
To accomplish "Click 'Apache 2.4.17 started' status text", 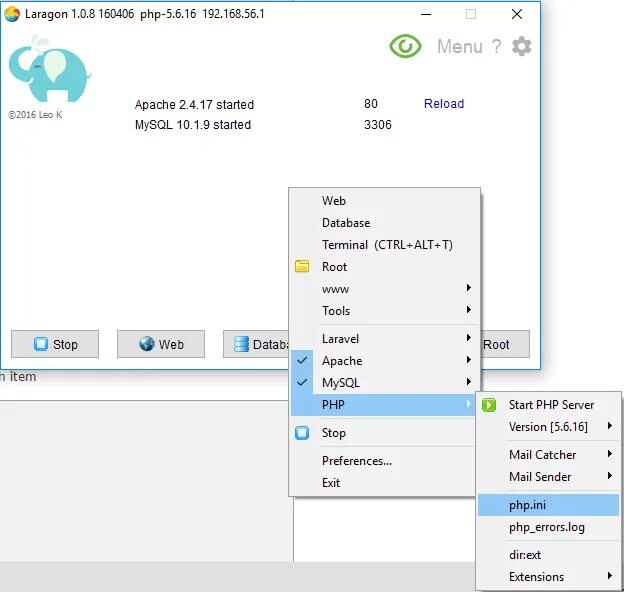I will tap(194, 105).
